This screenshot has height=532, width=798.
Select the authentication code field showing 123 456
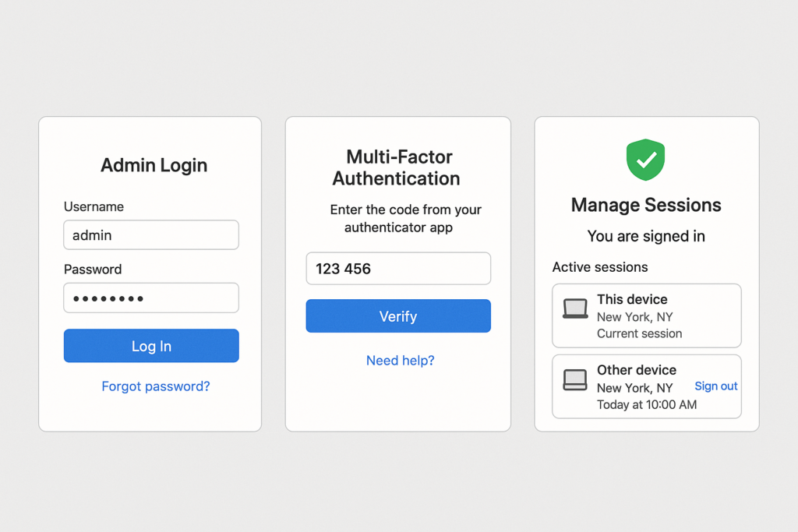pos(398,268)
